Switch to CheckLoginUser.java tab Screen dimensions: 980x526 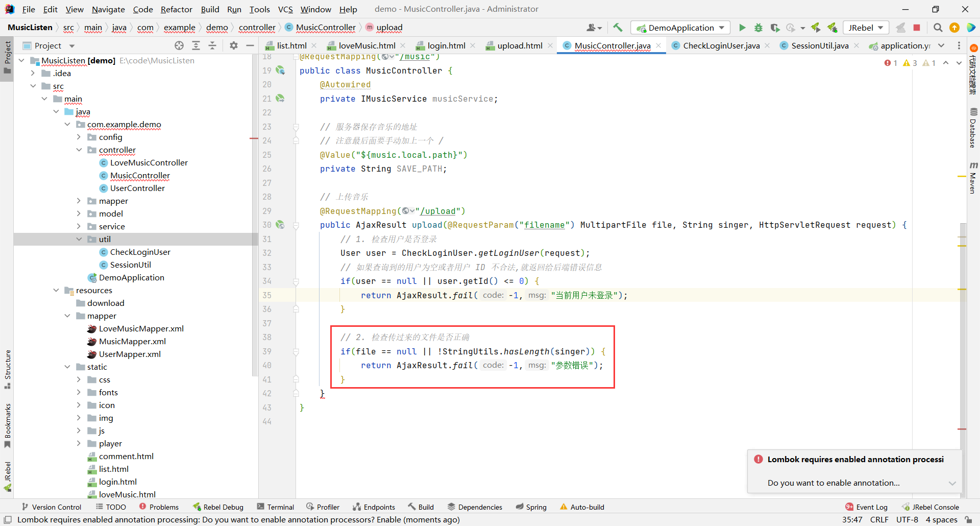(x=721, y=45)
